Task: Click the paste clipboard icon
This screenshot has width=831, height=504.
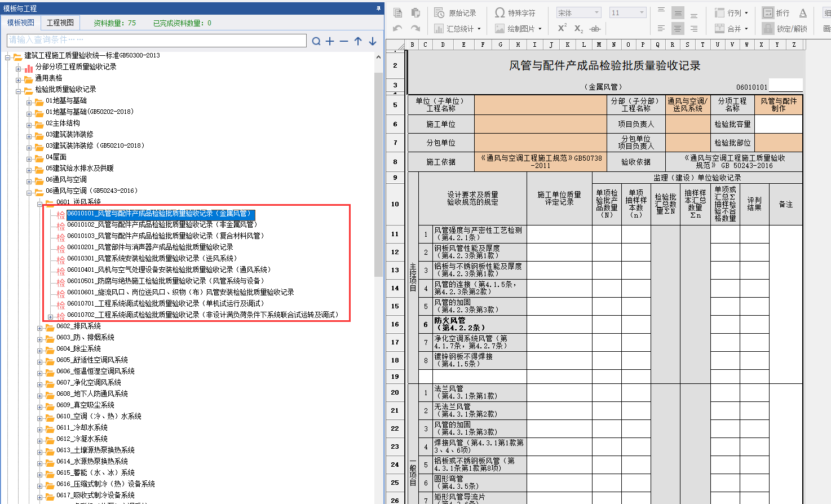Action: coord(416,13)
